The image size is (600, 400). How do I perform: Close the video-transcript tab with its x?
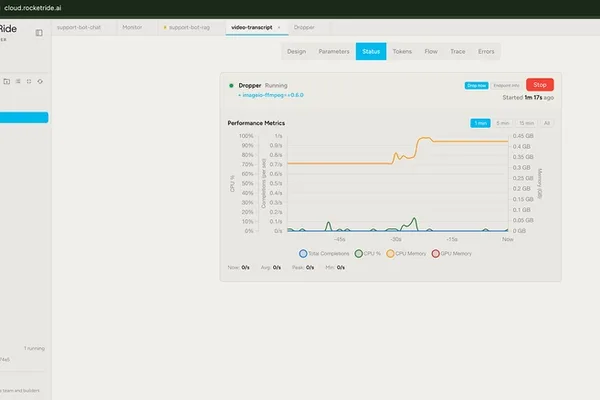279,28
